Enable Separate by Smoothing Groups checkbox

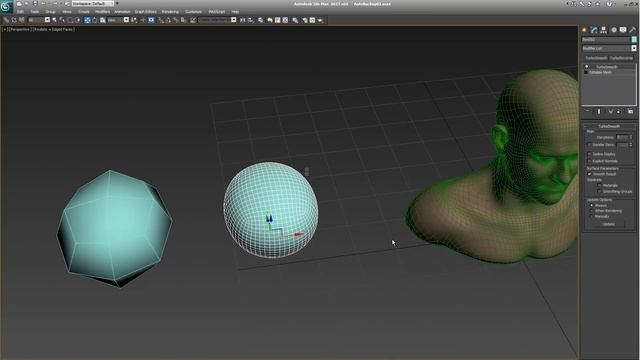coord(599,191)
